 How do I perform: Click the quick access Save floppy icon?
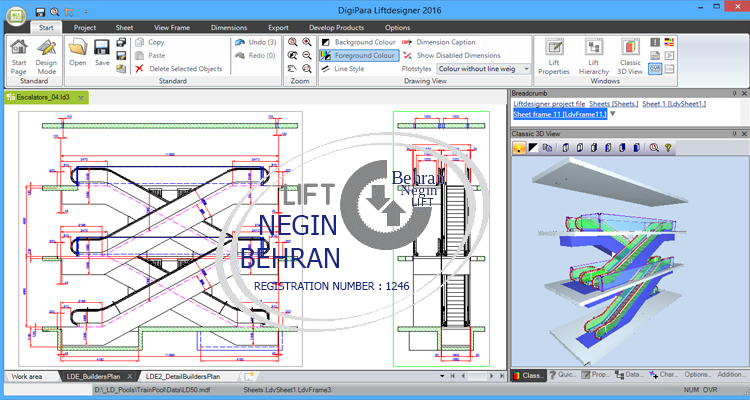point(41,11)
